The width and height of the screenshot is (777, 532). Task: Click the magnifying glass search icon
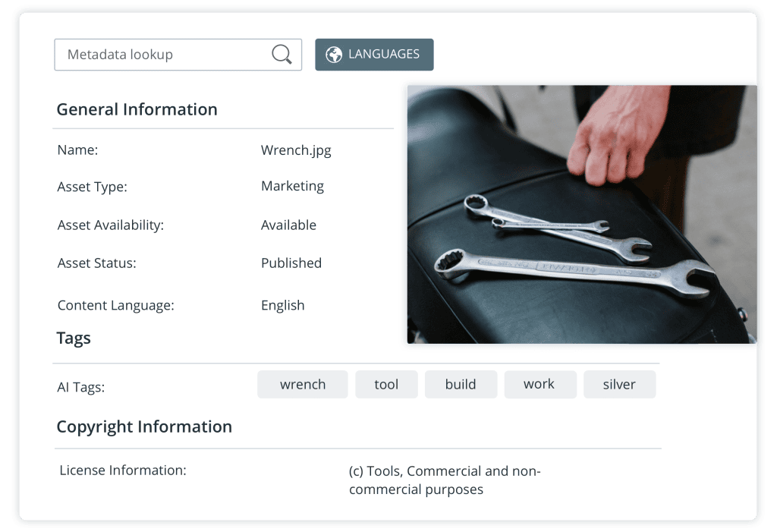coord(281,54)
